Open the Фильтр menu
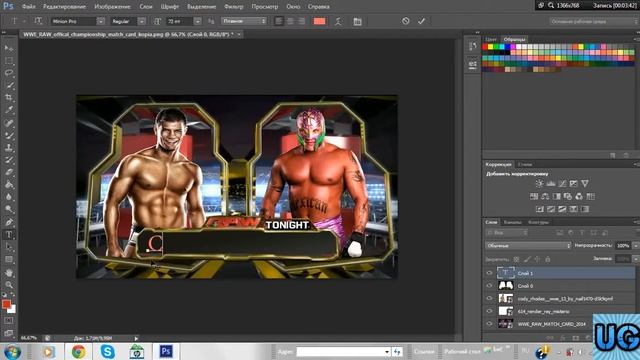This screenshot has width=640, height=360. (234, 7)
